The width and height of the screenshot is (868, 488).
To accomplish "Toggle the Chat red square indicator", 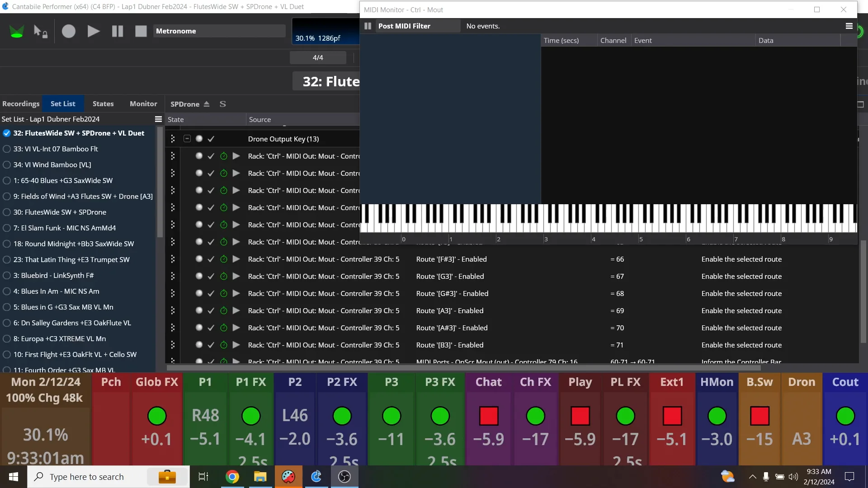I will click(488, 416).
